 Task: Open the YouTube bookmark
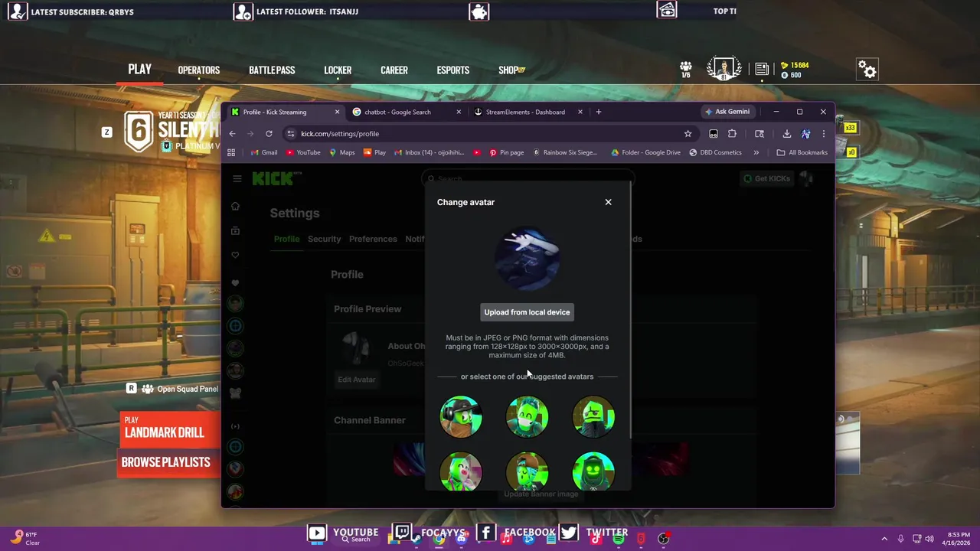[302, 152]
